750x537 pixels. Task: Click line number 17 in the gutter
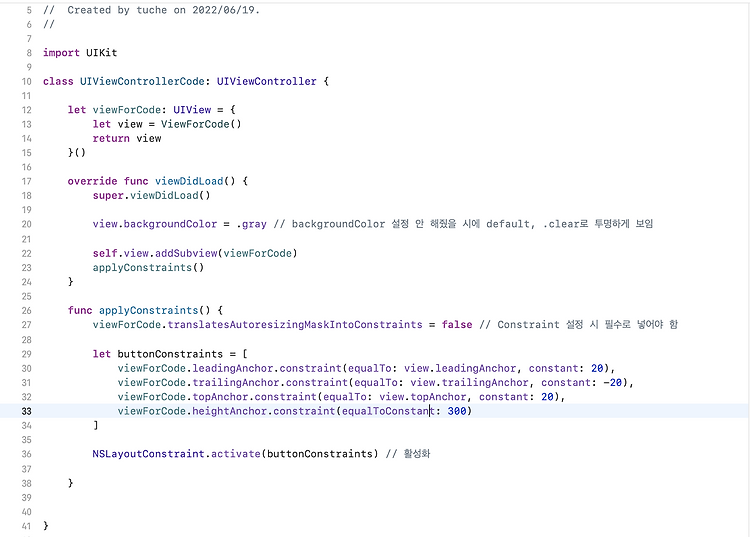coord(27,182)
